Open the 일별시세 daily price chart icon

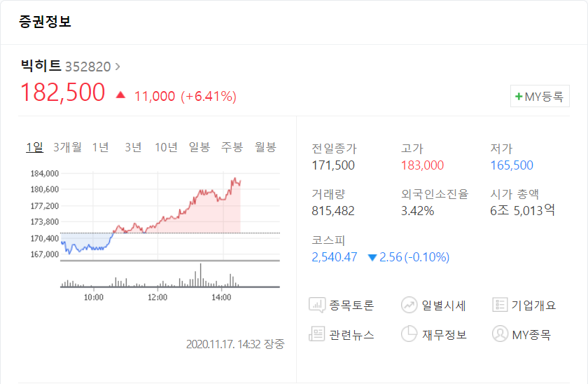pos(409,305)
